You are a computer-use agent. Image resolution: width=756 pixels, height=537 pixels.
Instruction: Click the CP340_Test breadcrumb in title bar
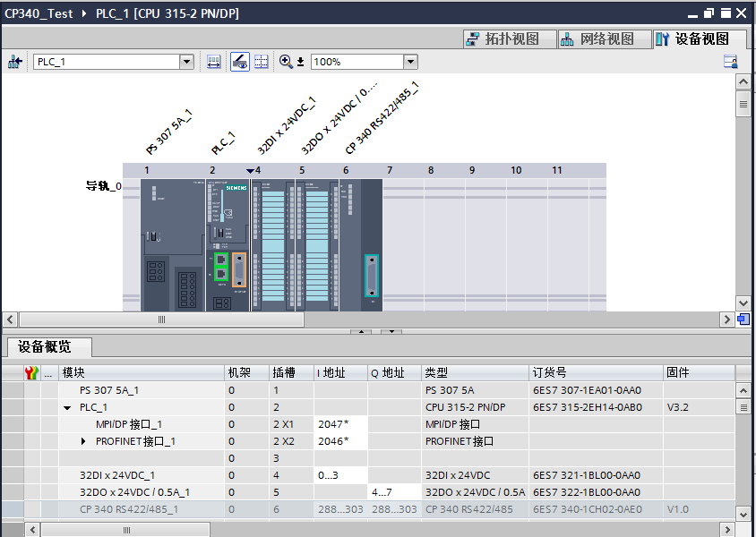[39, 13]
